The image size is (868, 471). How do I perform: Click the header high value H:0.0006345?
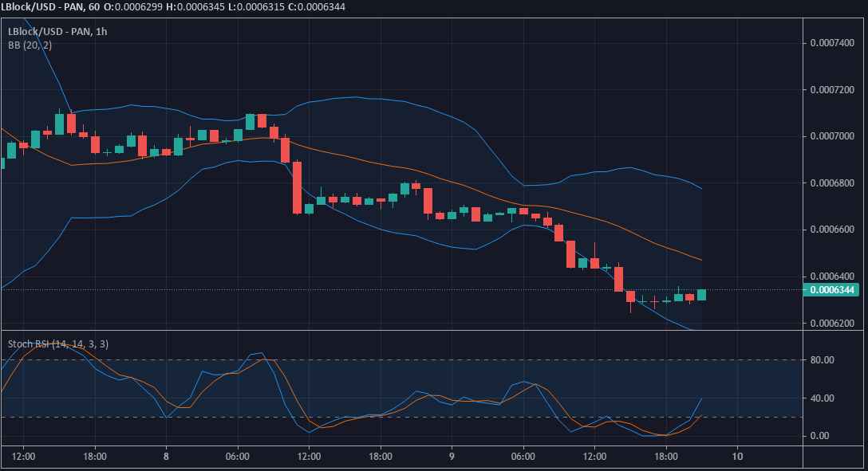195,6
